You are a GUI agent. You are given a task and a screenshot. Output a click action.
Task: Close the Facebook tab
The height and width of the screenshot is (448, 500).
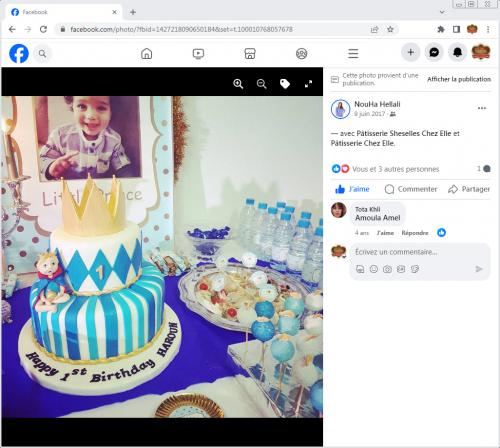114,12
